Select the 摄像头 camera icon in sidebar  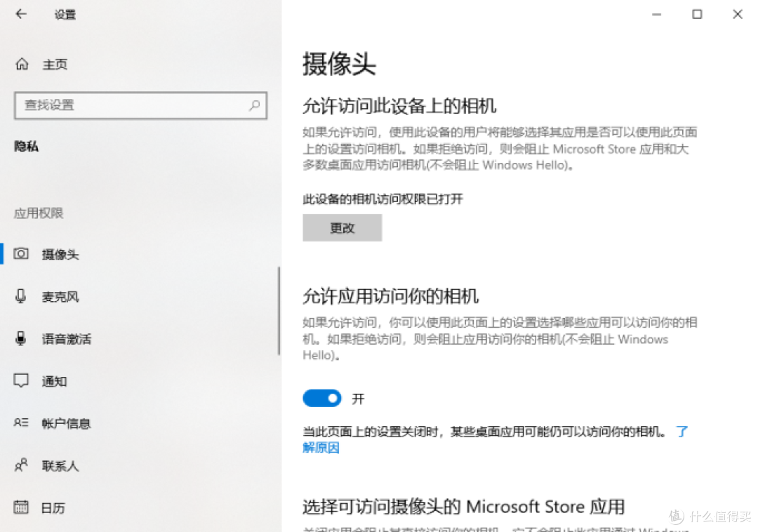(21, 253)
